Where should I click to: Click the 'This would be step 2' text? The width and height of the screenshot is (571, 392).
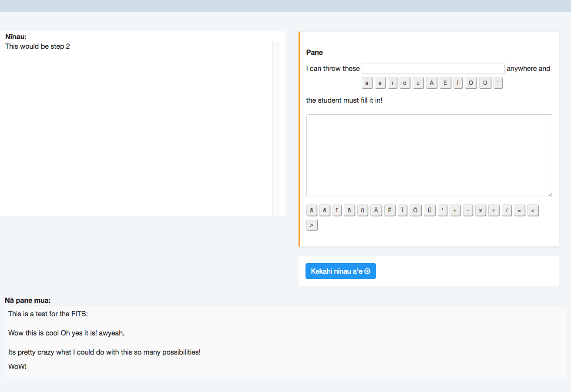37,47
